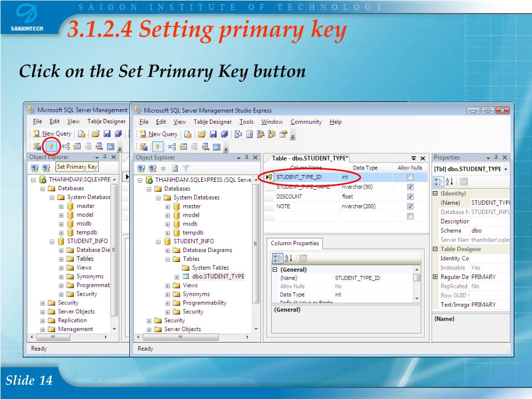
Task: Pin right window's Object Explorer panel
Action: point(247,157)
